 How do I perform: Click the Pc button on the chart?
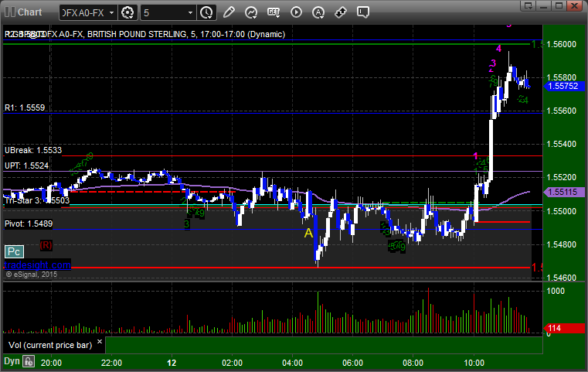pyautogui.click(x=14, y=251)
